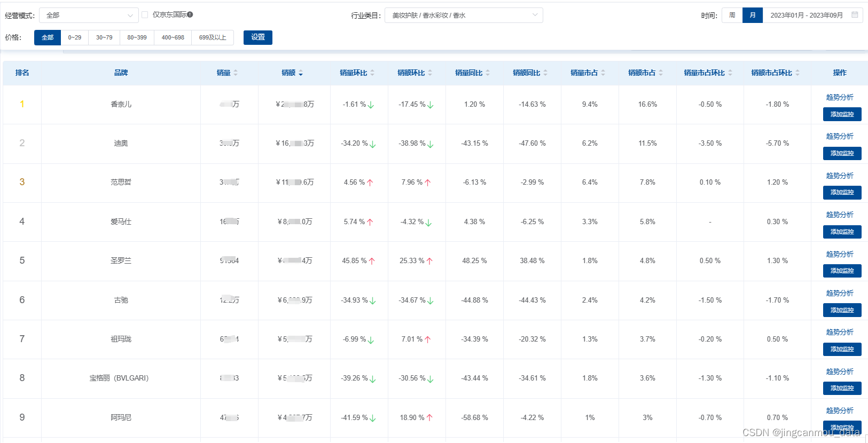The height and width of the screenshot is (443, 868).
Task: Sort the table by 销量市占
Action: [x=603, y=73]
